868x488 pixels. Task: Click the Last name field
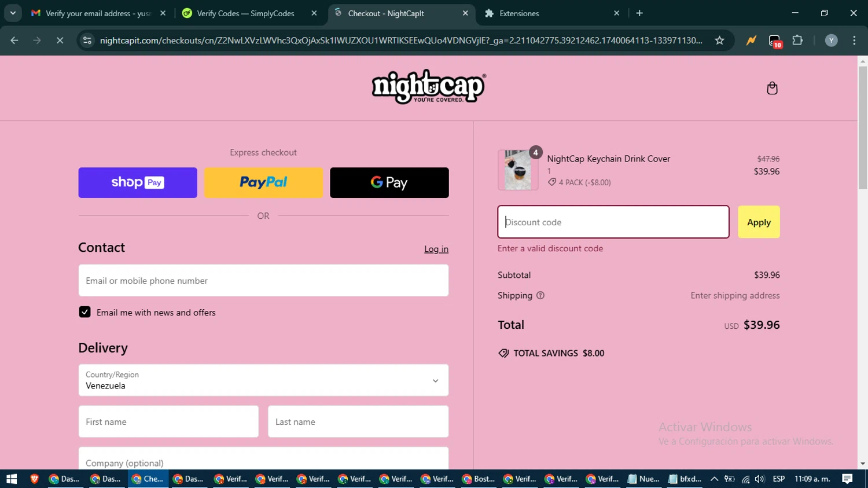[x=358, y=422]
